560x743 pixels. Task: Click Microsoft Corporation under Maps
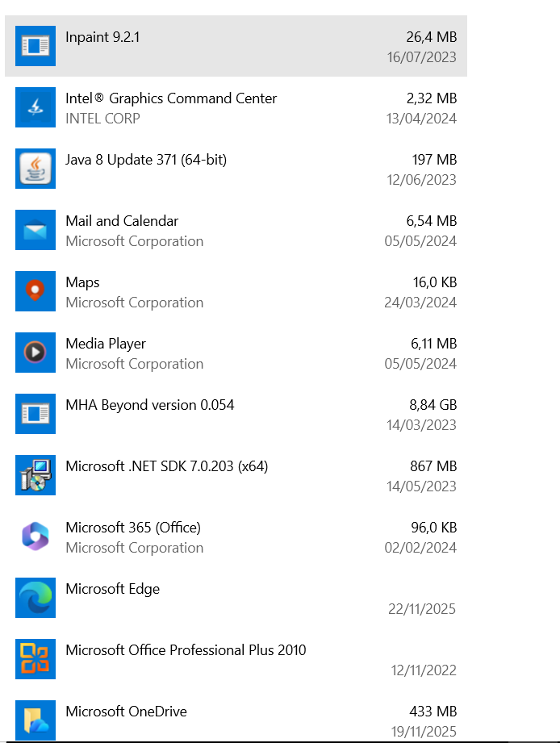[135, 303]
